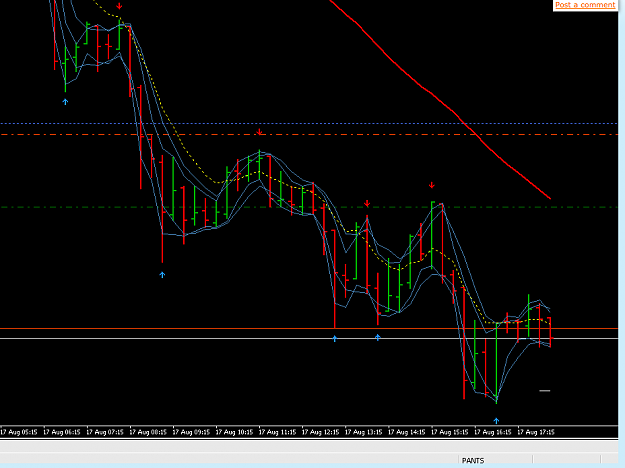Click the small grey dash marker below last bar
This screenshot has width=625, height=468.
pyautogui.click(x=544, y=391)
